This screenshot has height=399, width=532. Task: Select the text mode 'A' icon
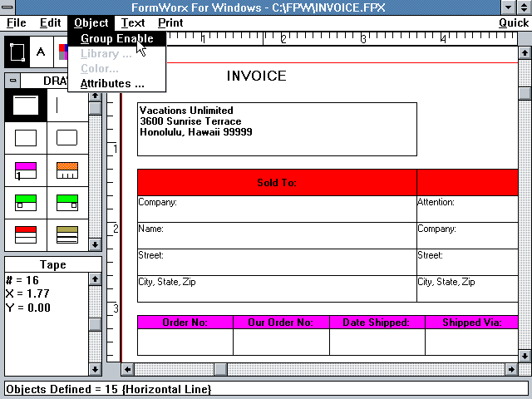tap(41, 52)
